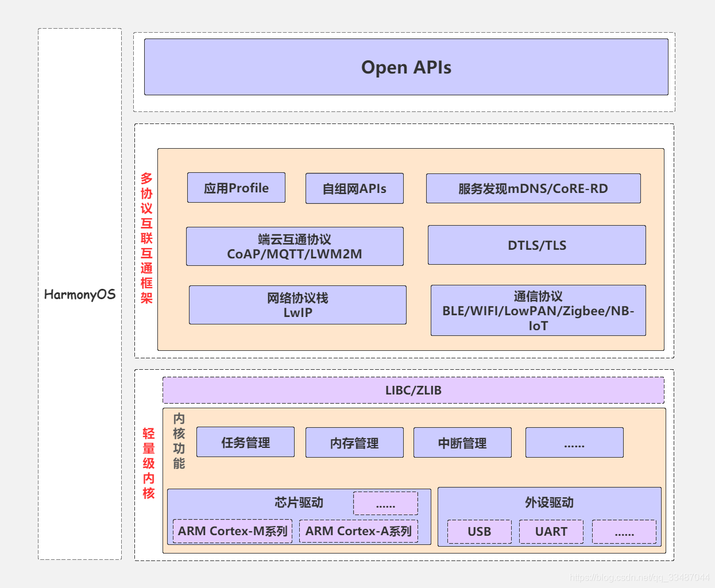Click the 服务发现mDNS/CoRE-RD box
This screenshot has height=588, width=715.
tap(533, 188)
